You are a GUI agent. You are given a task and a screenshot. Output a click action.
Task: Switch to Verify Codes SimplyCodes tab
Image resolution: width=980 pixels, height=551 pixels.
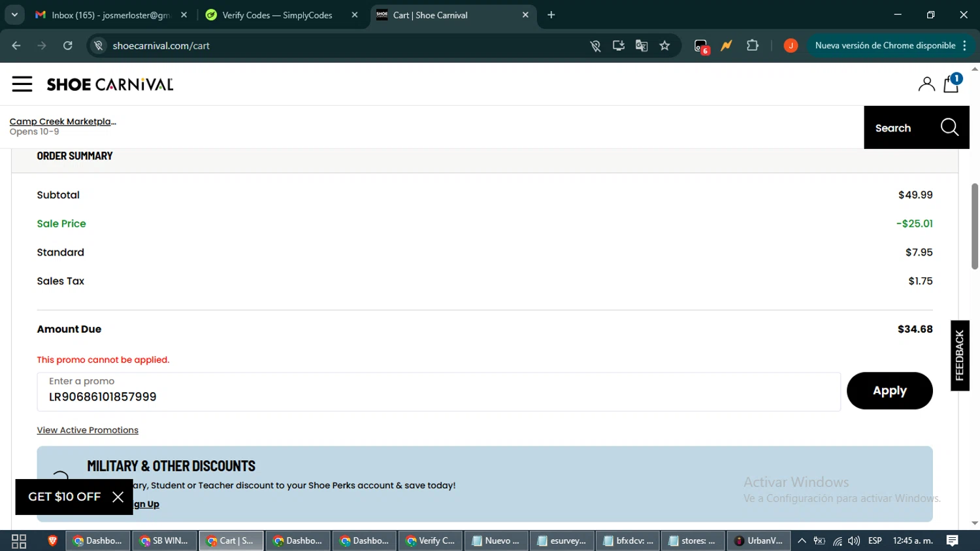point(277,15)
